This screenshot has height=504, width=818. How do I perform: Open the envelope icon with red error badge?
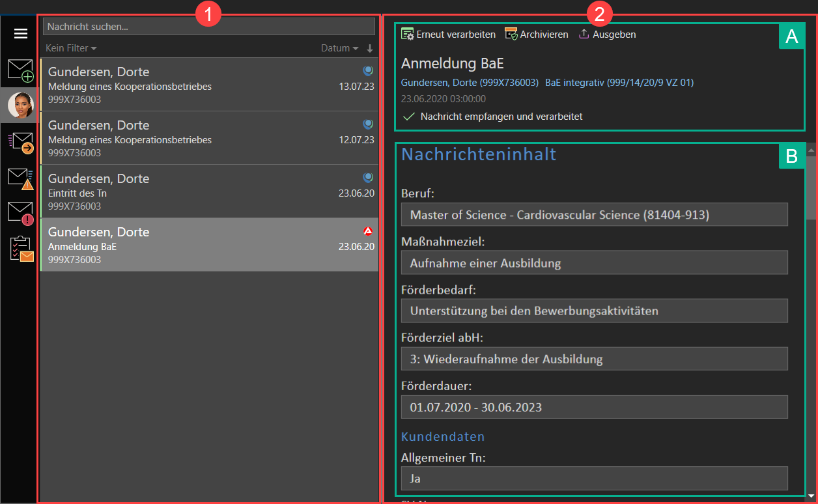tap(20, 213)
